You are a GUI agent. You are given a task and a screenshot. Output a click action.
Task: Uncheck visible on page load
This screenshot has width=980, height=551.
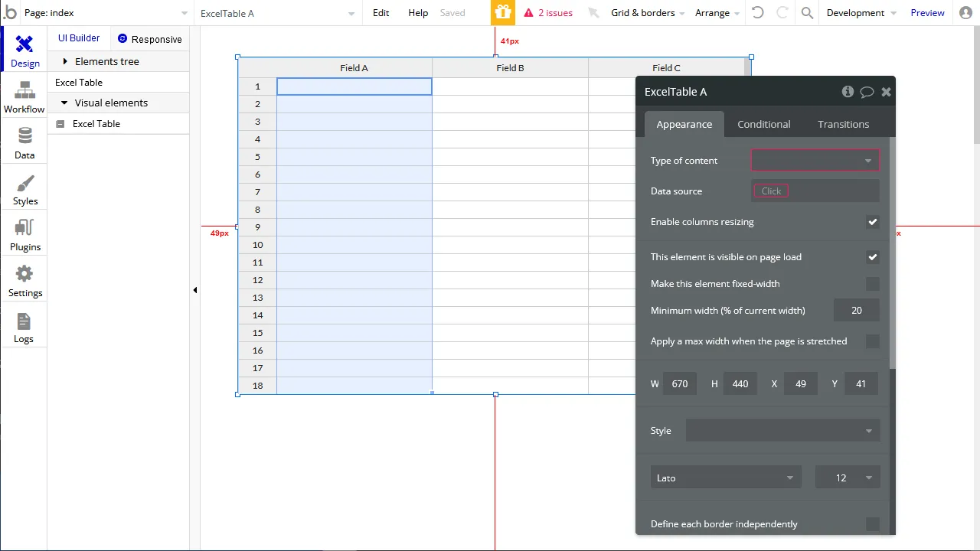pos(873,257)
